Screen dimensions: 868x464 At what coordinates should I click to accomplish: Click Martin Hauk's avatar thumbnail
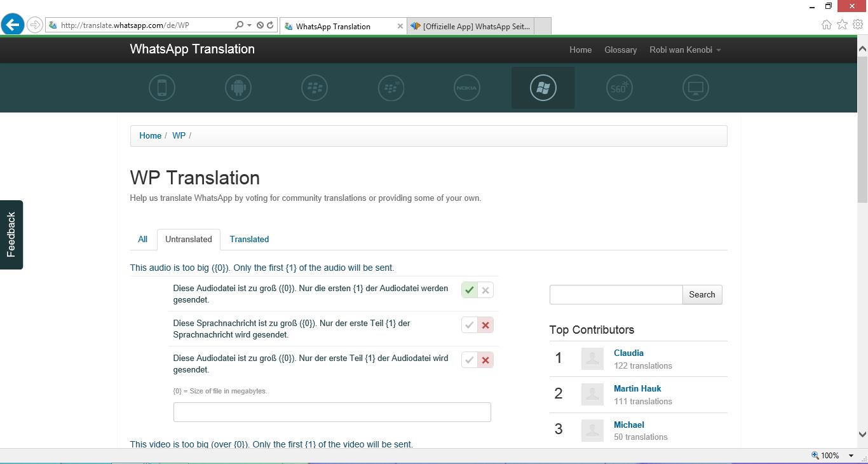tap(592, 394)
